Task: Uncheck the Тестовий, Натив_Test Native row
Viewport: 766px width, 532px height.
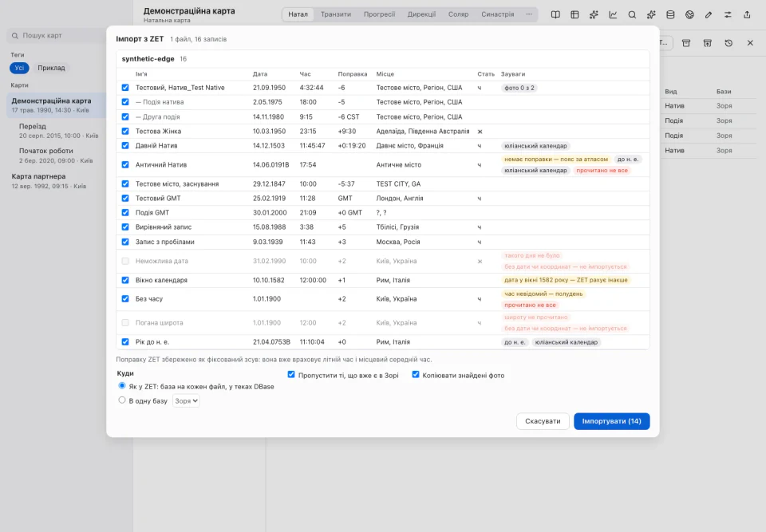Action: pos(125,88)
